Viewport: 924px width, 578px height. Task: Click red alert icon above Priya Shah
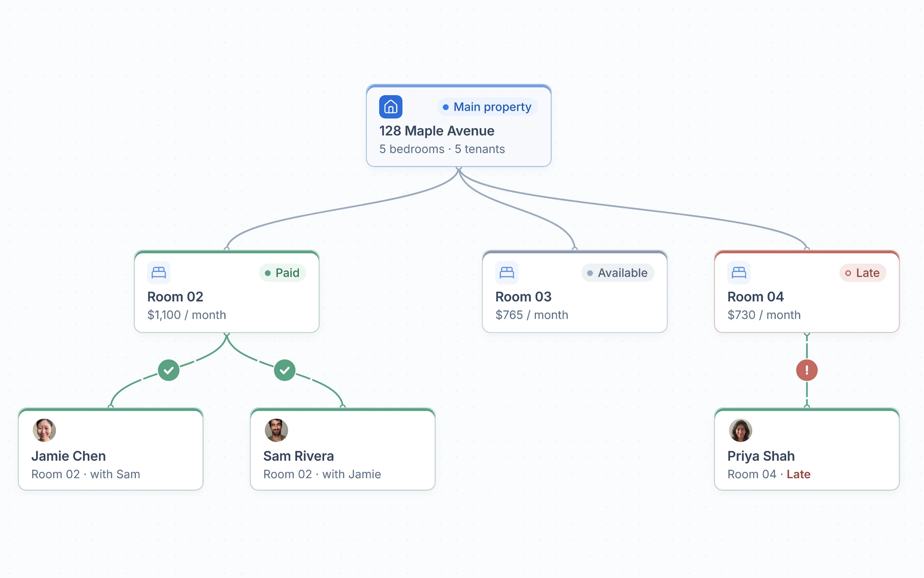(807, 370)
